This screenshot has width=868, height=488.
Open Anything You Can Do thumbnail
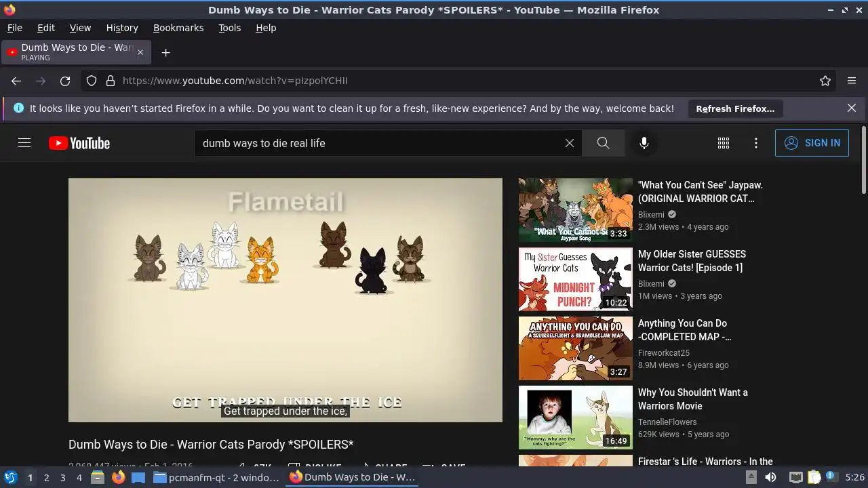(576, 348)
